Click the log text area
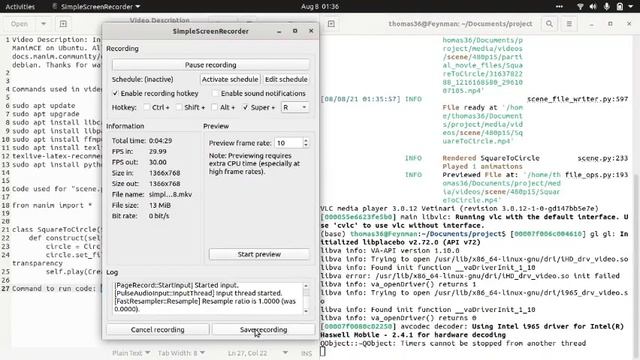The height and width of the screenshot is (360, 640). (208, 297)
